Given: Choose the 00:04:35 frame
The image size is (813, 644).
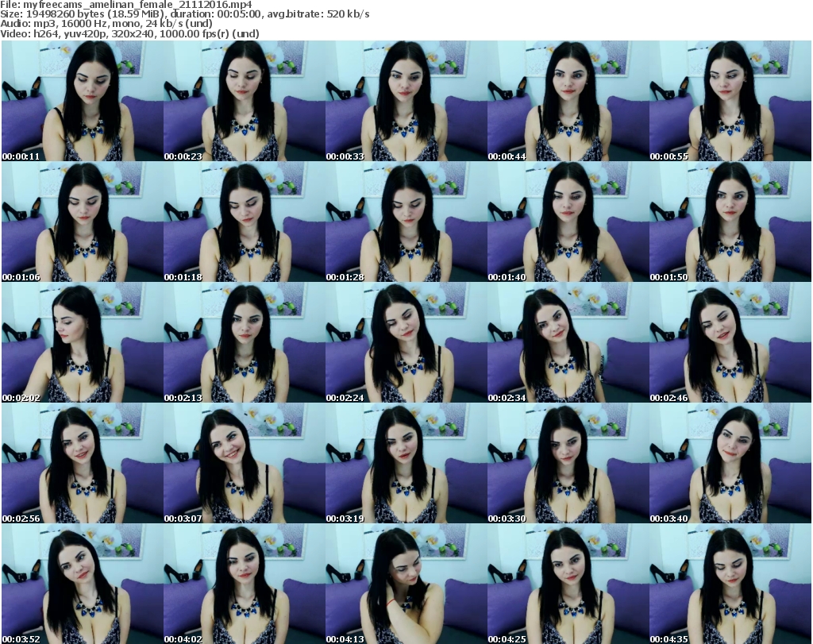Looking at the screenshot, I should click(730, 584).
